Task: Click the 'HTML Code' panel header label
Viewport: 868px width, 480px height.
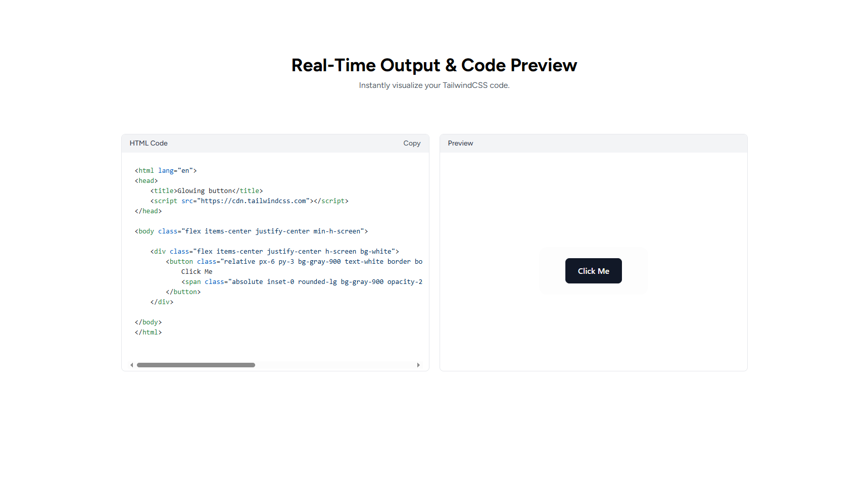Action: coord(149,143)
